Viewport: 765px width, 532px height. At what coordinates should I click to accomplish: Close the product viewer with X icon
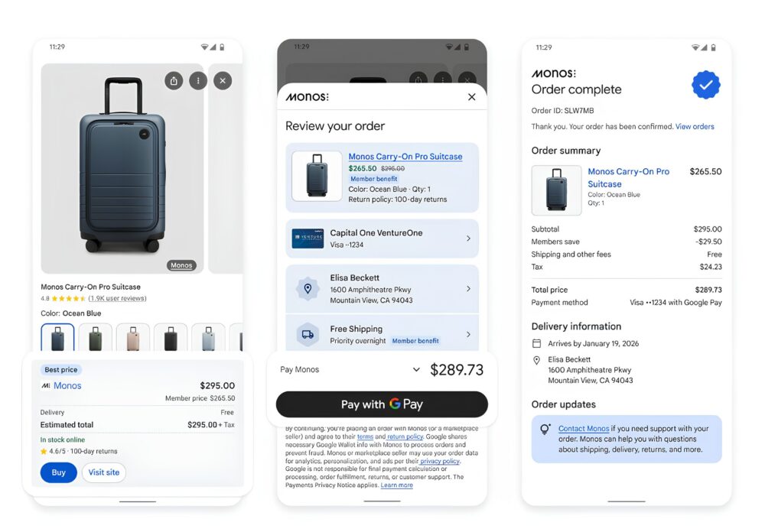[223, 80]
